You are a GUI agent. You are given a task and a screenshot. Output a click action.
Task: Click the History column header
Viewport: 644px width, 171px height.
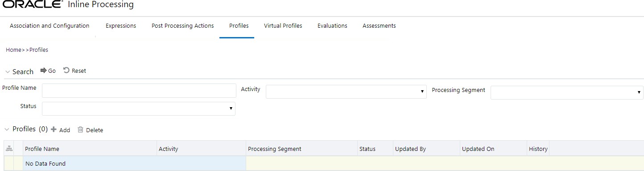click(x=538, y=149)
